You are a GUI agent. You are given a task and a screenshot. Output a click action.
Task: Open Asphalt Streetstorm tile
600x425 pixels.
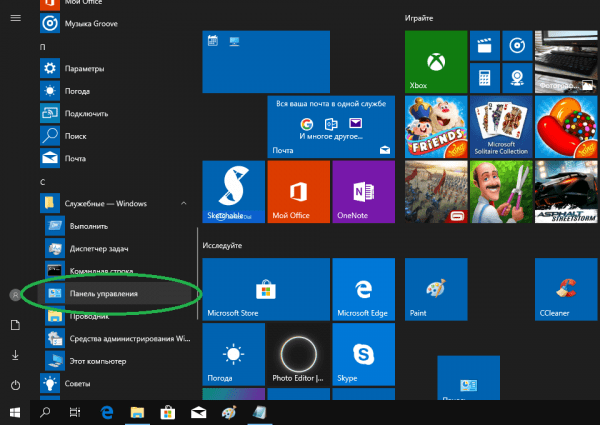point(566,192)
